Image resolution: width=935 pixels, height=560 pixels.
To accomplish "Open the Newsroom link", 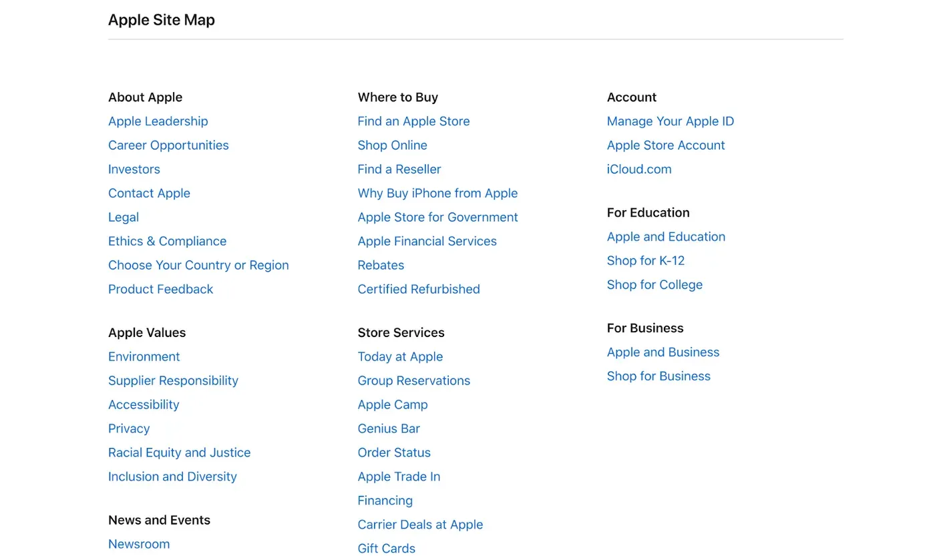I will [139, 544].
